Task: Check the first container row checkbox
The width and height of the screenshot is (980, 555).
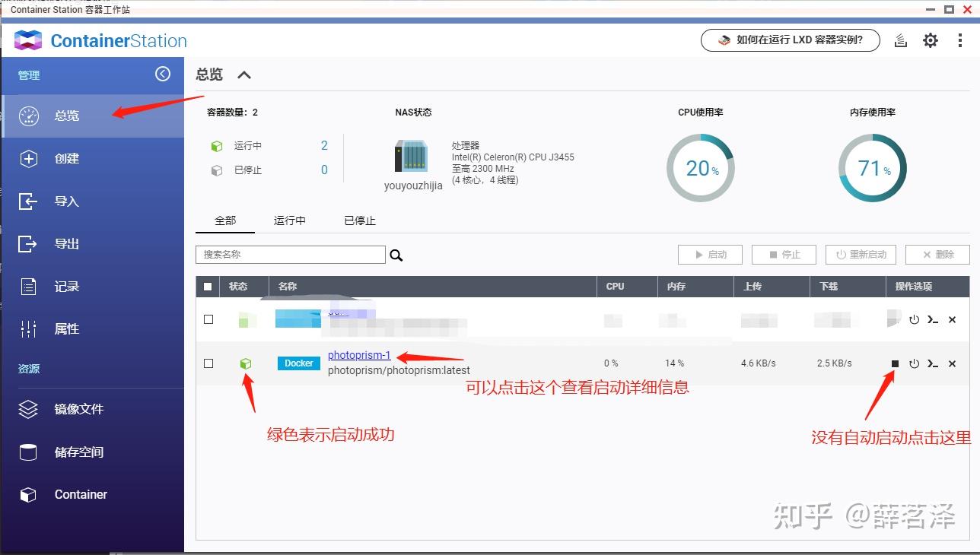Action: 208,319
